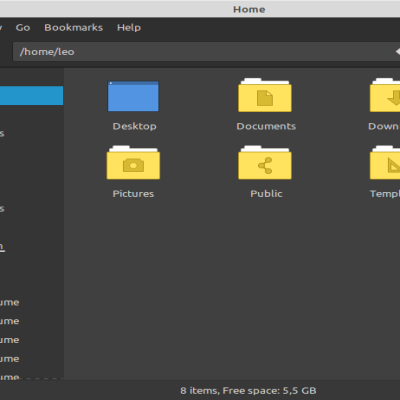Viewport: 400px width, 400px height.
Task: Open the Pictures folder icon
Action: [133, 163]
